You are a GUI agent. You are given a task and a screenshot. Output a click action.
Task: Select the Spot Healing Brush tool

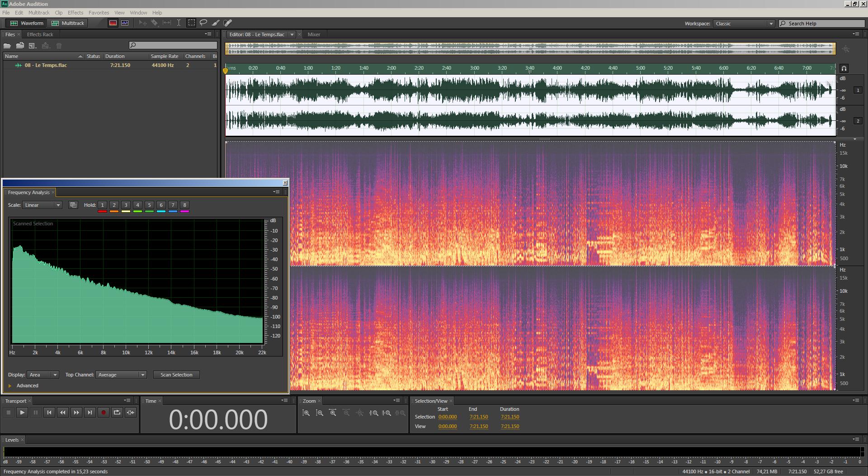[x=228, y=23]
